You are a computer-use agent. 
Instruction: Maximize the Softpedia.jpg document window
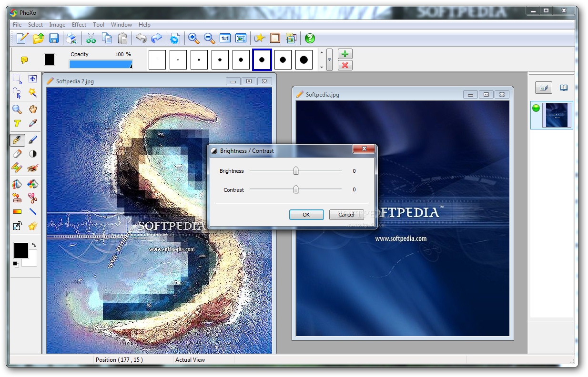tap(486, 95)
